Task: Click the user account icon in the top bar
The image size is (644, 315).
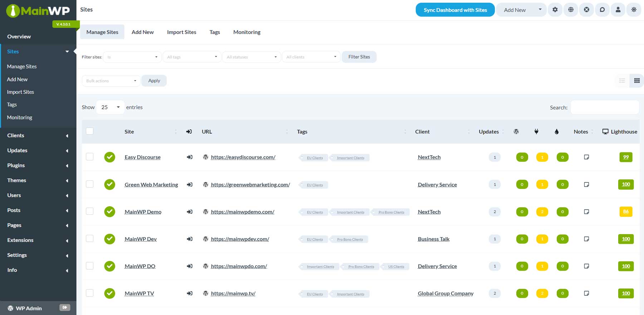Action: tap(618, 10)
